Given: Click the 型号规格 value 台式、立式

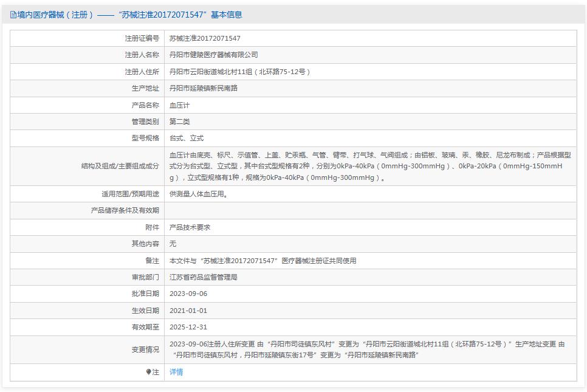Looking at the screenshot, I should coord(189,138).
